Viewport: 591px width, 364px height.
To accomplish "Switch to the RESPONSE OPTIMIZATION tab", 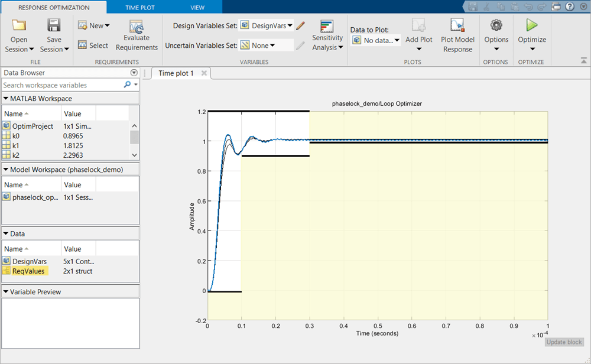I will (54, 8).
